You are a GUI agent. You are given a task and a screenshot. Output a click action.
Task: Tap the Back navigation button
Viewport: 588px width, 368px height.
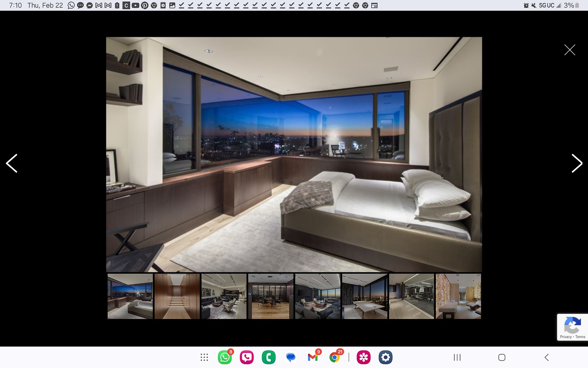coord(546,357)
